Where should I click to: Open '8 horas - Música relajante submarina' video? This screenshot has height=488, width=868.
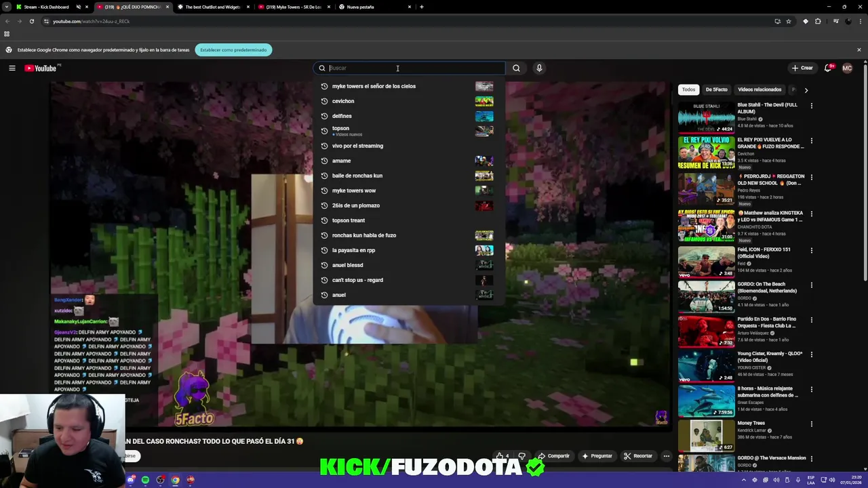pyautogui.click(x=707, y=401)
